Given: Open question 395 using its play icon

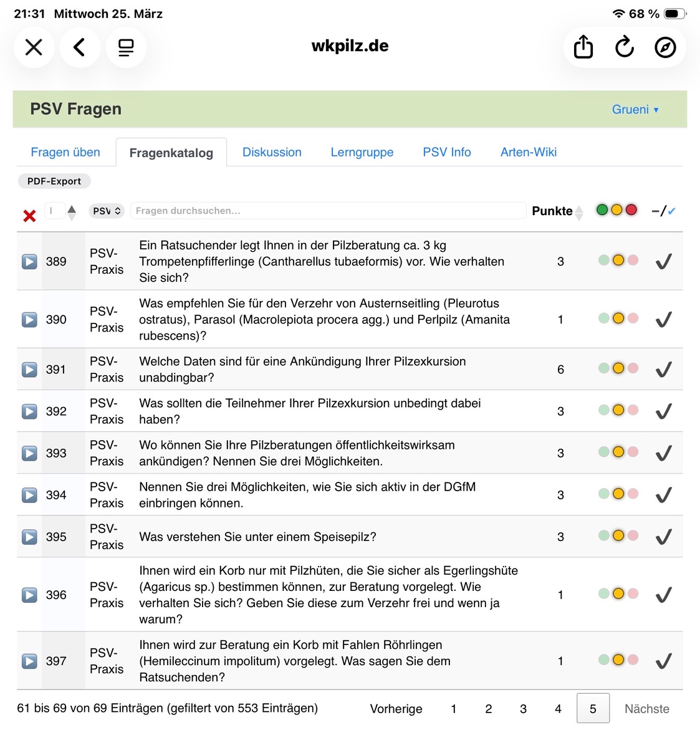Looking at the screenshot, I should click(29, 537).
